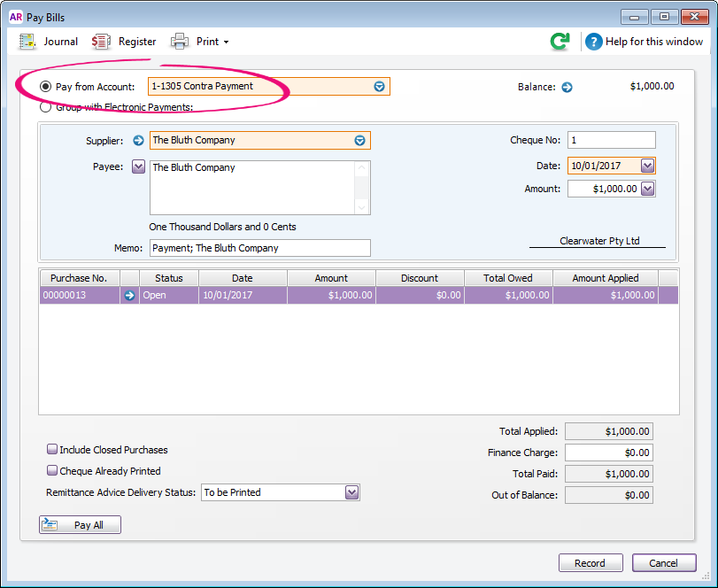Open the Register toolbar label
The image size is (718, 588).
point(137,42)
